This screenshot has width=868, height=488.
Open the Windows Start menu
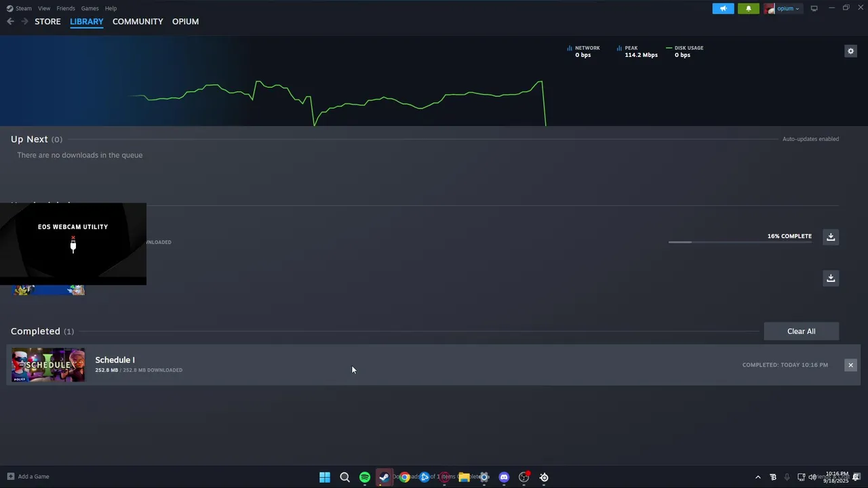[325, 477]
